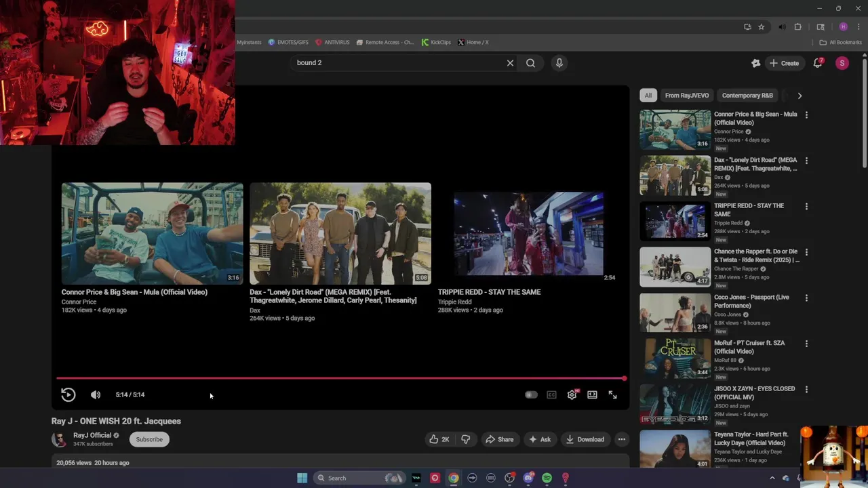Mute the video player volume
Image resolution: width=868 pixels, height=488 pixels.
click(x=96, y=394)
